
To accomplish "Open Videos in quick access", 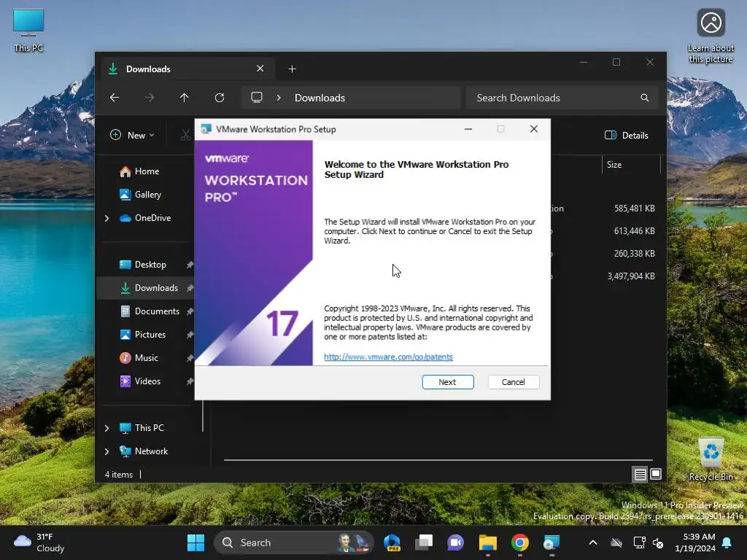I will tap(147, 381).
